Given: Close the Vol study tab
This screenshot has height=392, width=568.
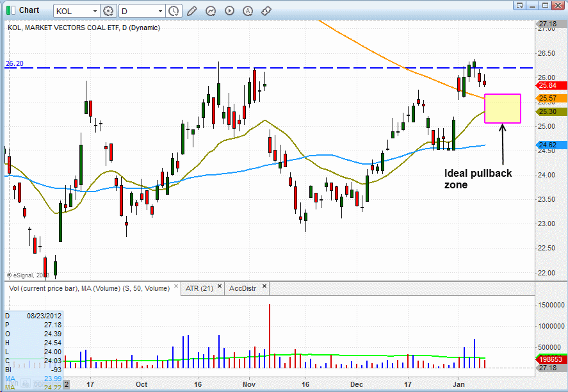Looking at the screenshot, I should pyautogui.click(x=175, y=288).
